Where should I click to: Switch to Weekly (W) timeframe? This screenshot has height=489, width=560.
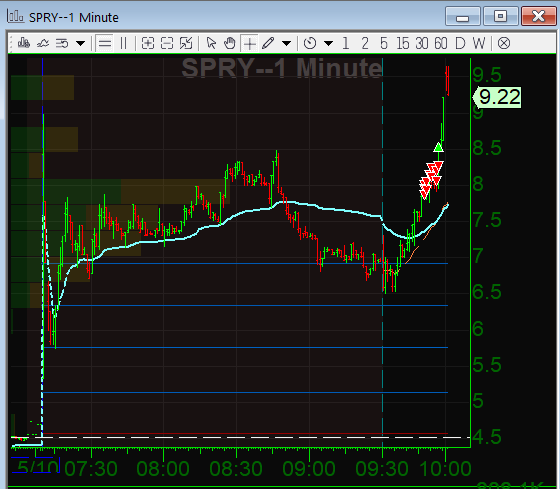[479, 44]
